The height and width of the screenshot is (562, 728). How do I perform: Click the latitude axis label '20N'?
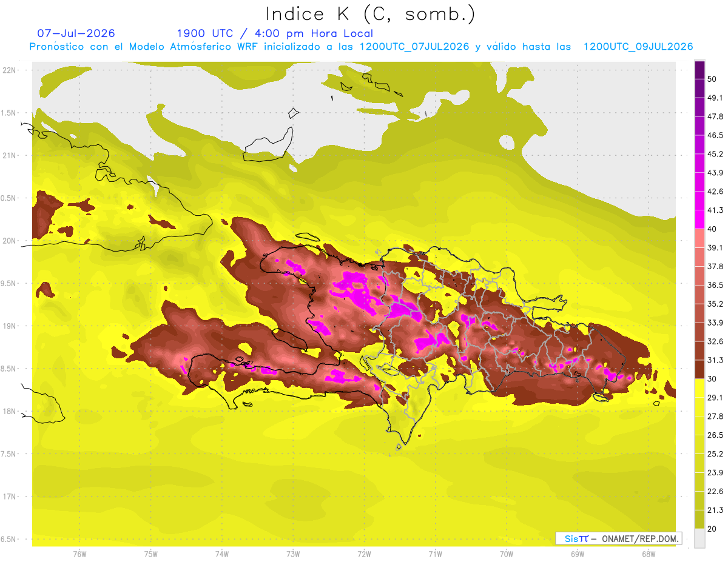point(10,241)
